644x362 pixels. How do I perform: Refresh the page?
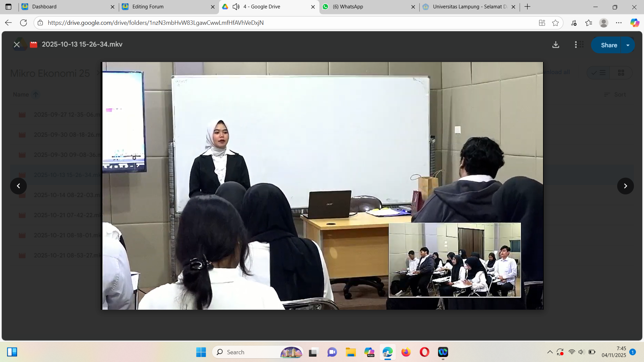[x=23, y=23]
